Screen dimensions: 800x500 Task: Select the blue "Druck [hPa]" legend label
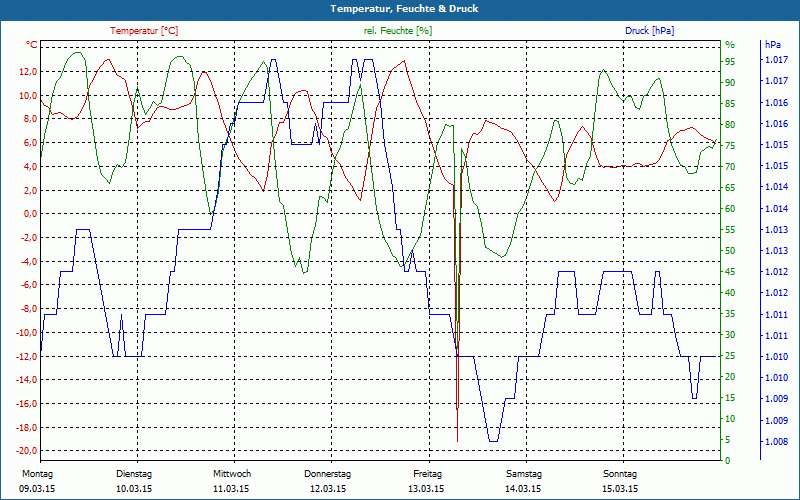pos(649,31)
